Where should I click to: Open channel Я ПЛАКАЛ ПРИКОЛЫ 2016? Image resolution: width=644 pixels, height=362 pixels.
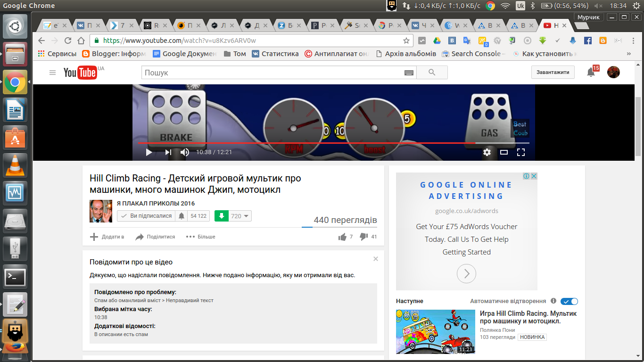[x=156, y=204]
